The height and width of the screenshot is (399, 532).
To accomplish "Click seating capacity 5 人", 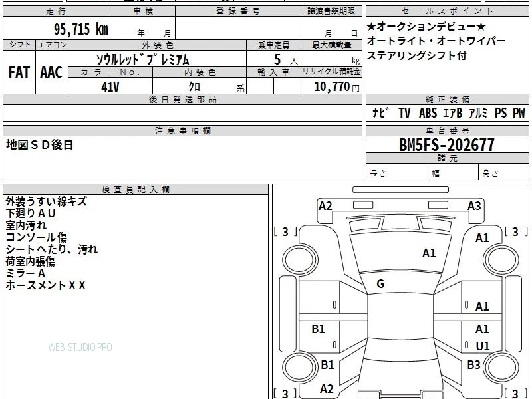I will pos(285,60).
